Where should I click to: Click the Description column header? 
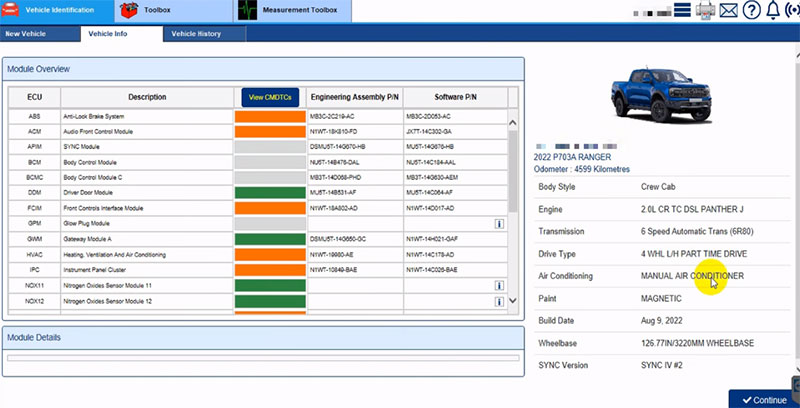(147, 97)
